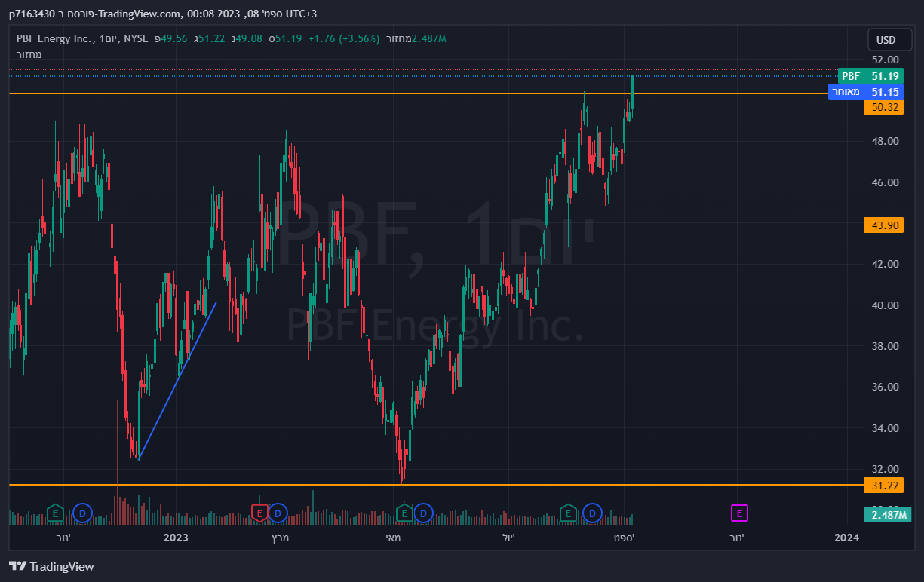Click the first green earnings E marker
The width and height of the screenshot is (924, 582).
point(55,513)
